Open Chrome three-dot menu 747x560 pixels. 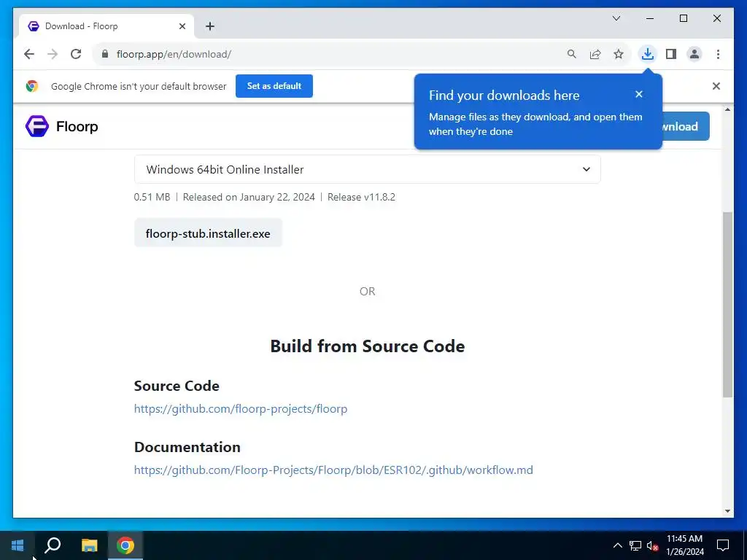tap(718, 54)
